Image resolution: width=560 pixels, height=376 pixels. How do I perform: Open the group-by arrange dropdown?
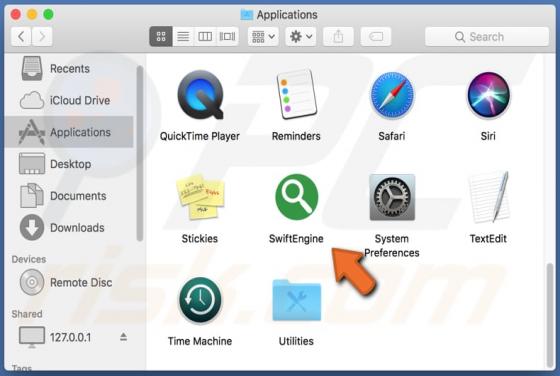263,36
